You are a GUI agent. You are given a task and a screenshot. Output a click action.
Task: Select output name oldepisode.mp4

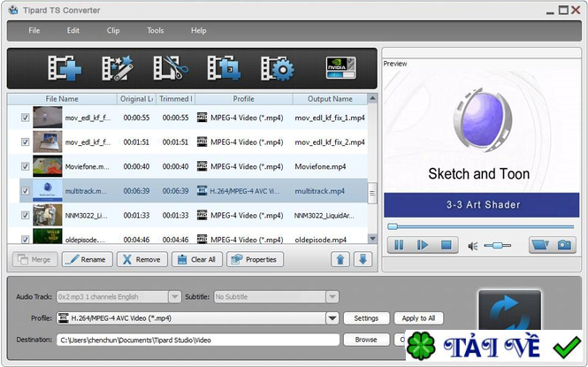321,240
